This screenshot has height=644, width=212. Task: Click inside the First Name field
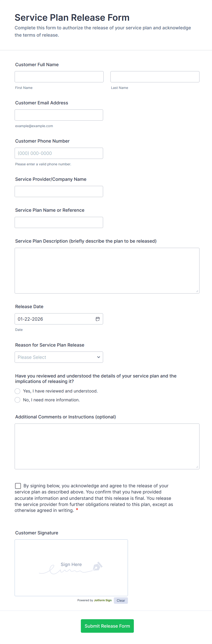point(59,76)
